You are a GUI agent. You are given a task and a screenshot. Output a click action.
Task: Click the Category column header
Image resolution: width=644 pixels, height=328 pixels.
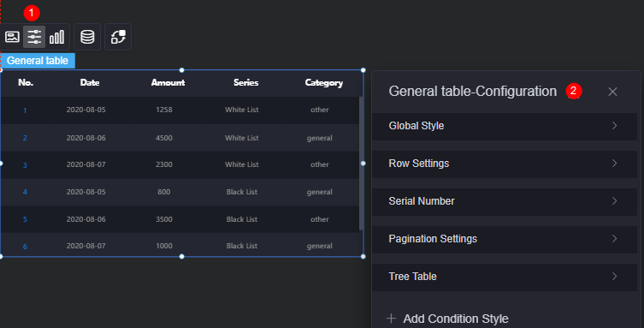tap(324, 82)
